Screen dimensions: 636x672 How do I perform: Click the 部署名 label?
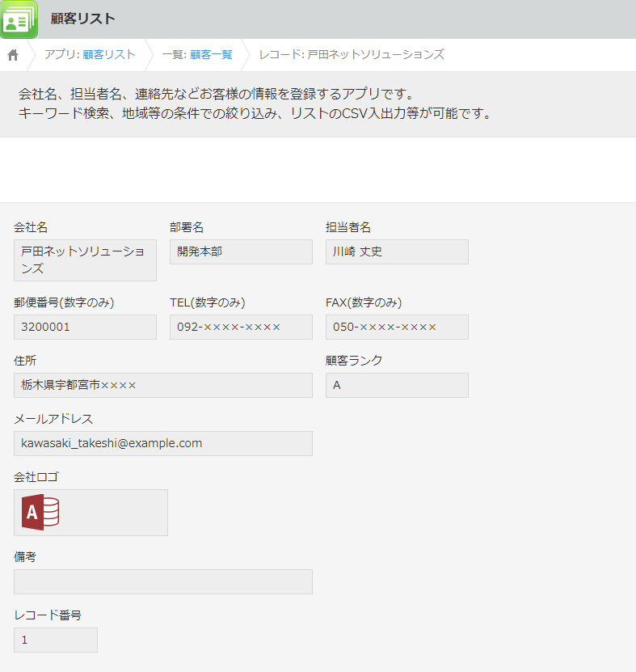coord(187,227)
